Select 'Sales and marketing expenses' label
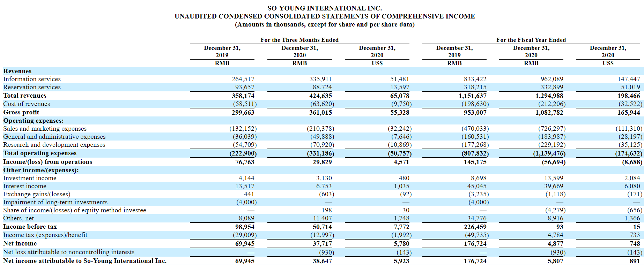 tap(45, 129)
